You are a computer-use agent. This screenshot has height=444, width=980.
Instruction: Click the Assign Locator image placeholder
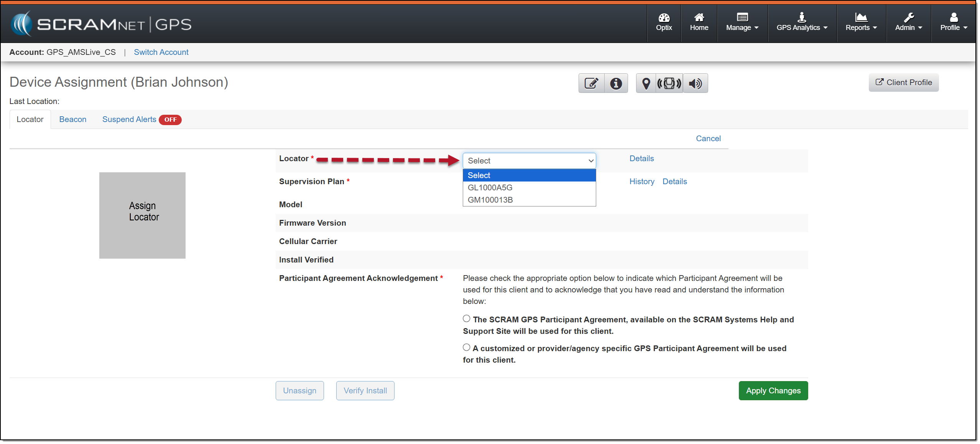click(142, 215)
